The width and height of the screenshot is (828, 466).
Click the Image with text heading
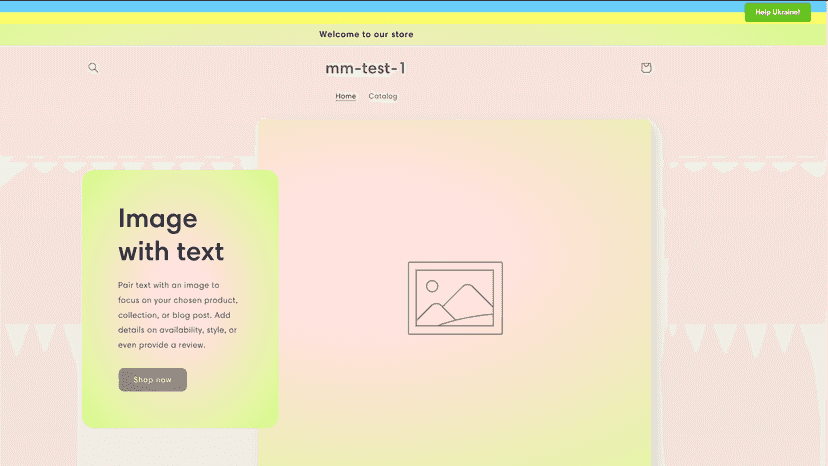tap(171, 235)
